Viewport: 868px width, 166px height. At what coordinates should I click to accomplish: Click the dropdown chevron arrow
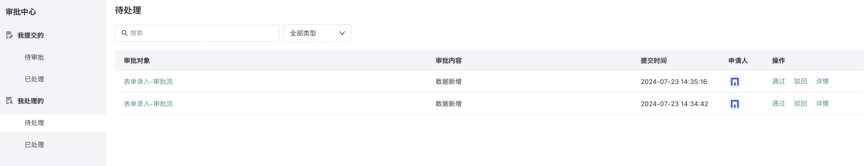coord(342,33)
